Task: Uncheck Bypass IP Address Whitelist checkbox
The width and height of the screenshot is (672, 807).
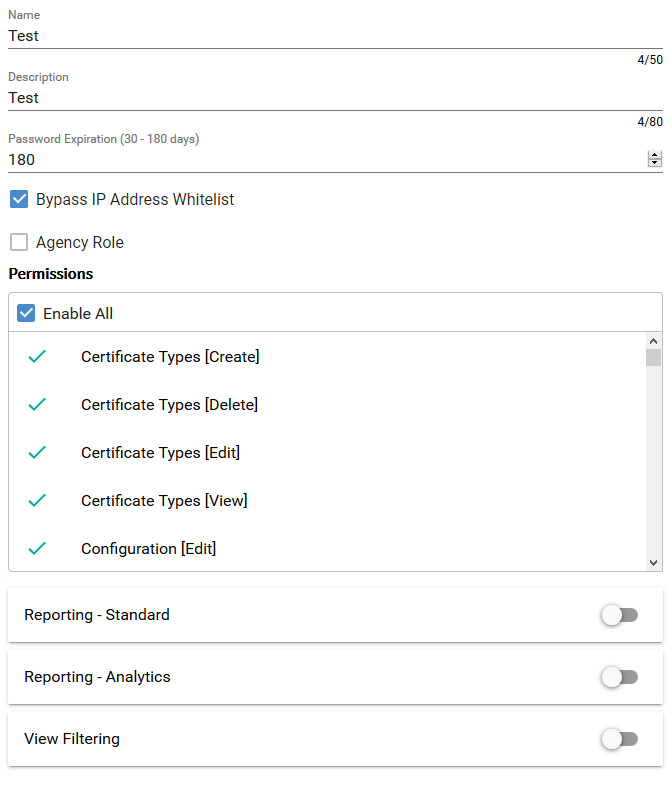Action: point(19,200)
